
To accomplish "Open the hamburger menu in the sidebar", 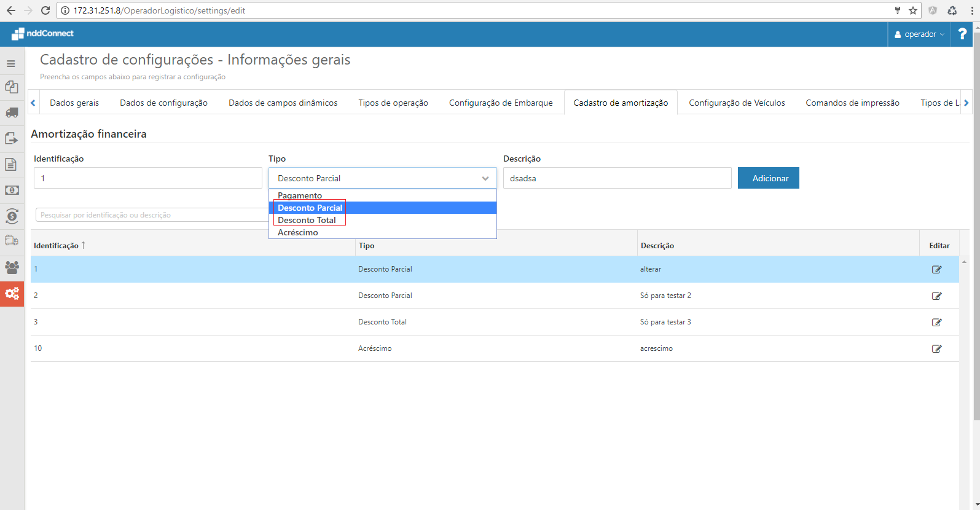I will click(11, 63).
